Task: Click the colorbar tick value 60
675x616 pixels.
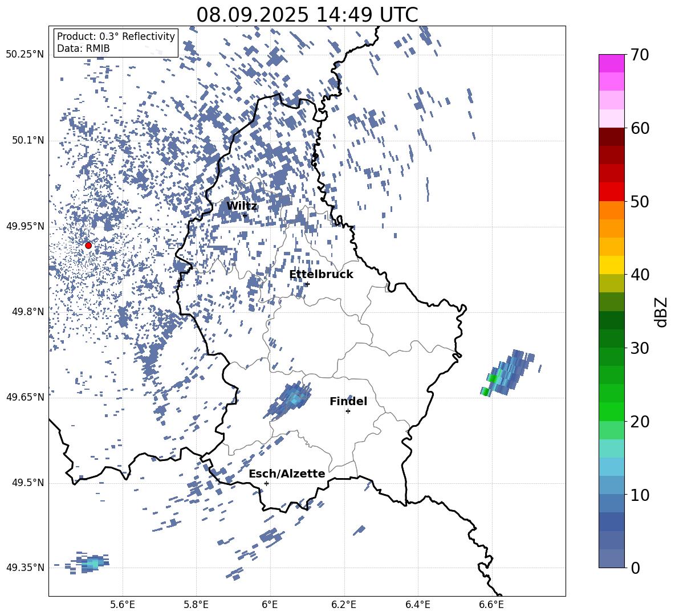Action: coord(640,128)
